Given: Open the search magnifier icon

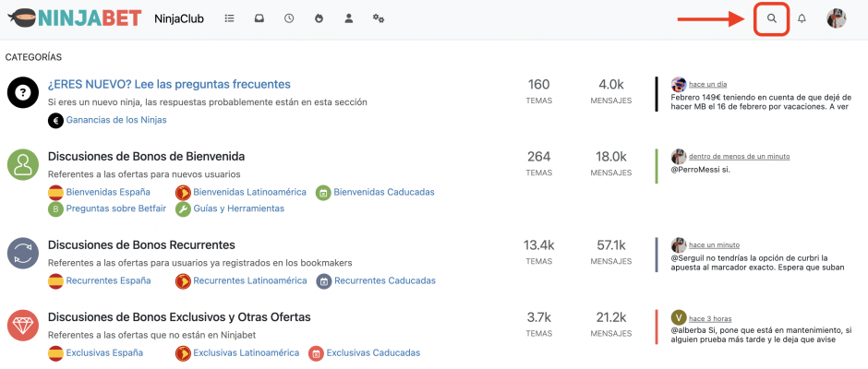Looking at the screenshot, I should [x=772, y=18].
